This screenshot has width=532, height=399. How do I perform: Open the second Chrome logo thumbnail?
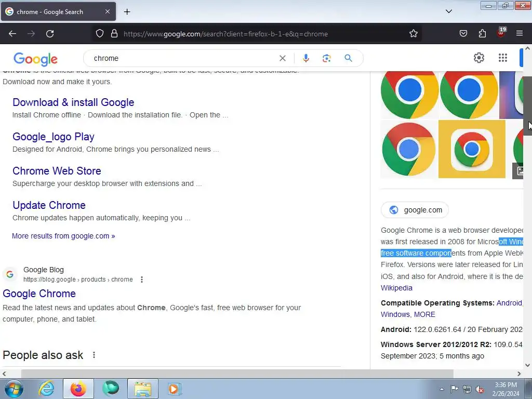(x=469, y=95)
